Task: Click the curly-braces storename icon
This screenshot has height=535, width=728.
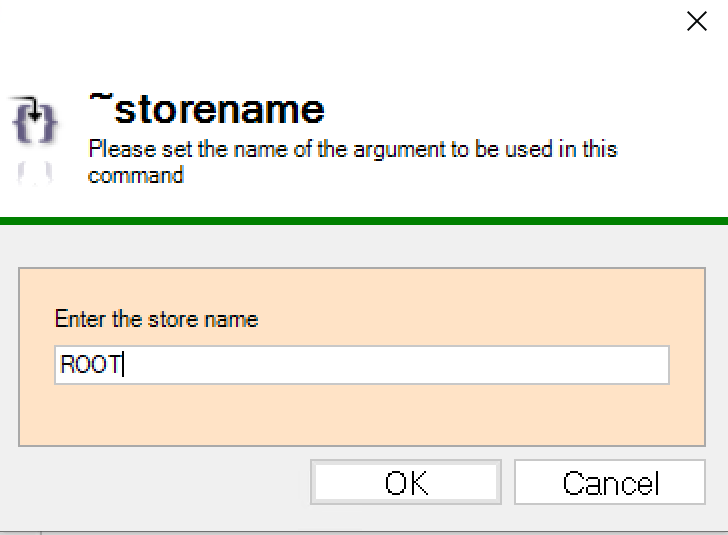Action: coord(35,119)
